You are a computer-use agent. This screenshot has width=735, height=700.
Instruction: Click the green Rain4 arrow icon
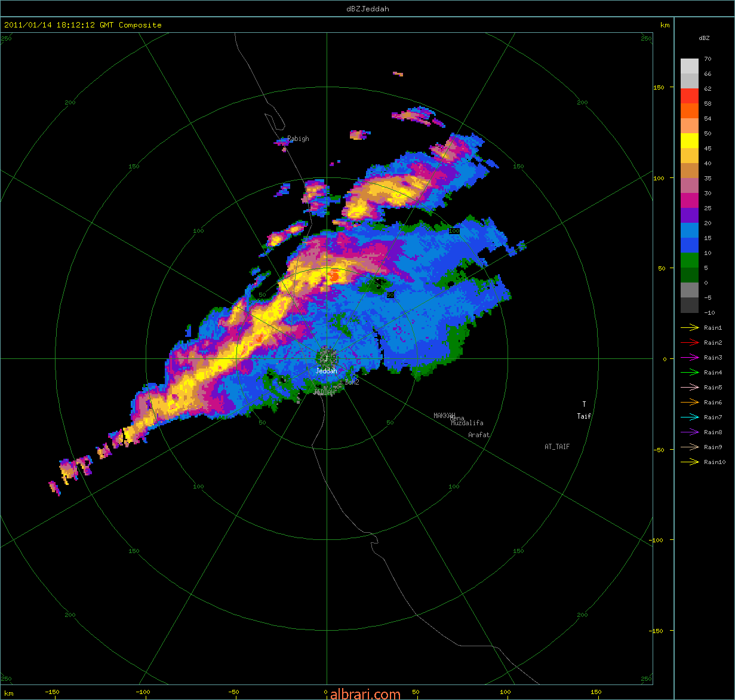690,372
